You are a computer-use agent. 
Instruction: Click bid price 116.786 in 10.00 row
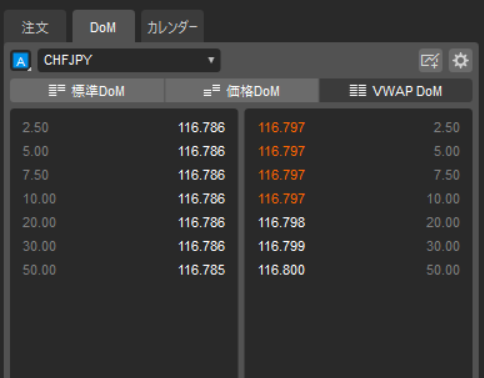202,199
